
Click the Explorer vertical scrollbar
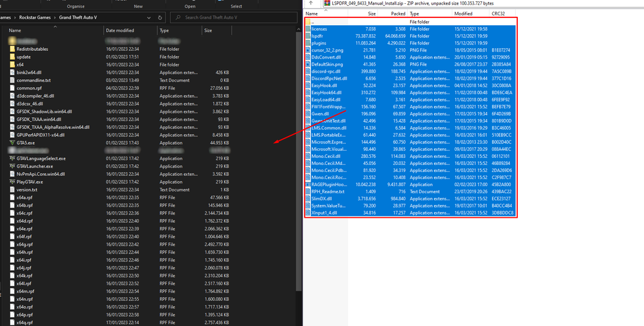pyautogui.click(x=299, y=162)
